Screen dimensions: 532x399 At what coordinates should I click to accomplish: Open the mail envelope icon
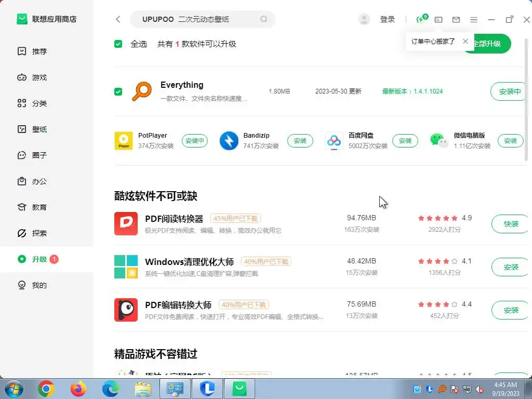point(456,20)
